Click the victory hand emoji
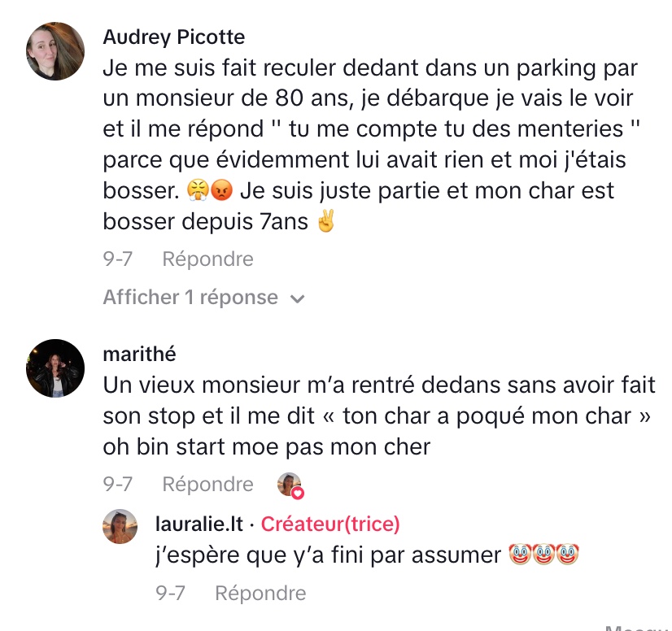Viewport: 672px width, 631px height. [325, 222]
